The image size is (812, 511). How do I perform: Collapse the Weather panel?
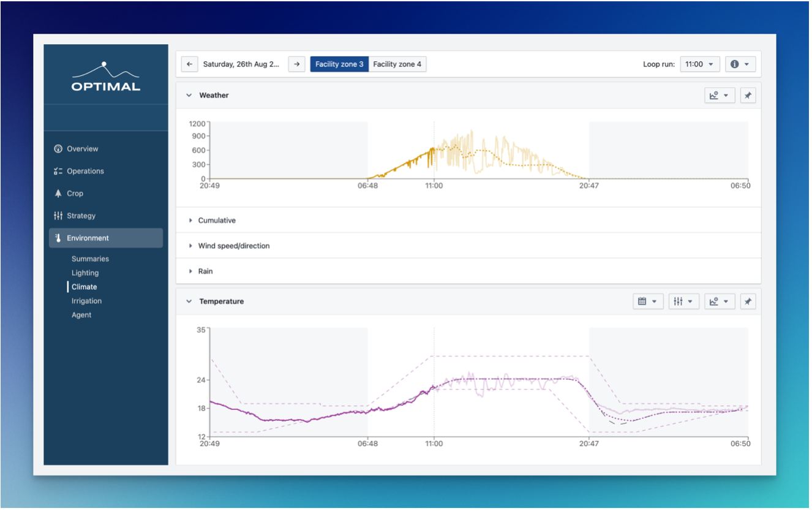pyautogui.click(x=189, y=96)
